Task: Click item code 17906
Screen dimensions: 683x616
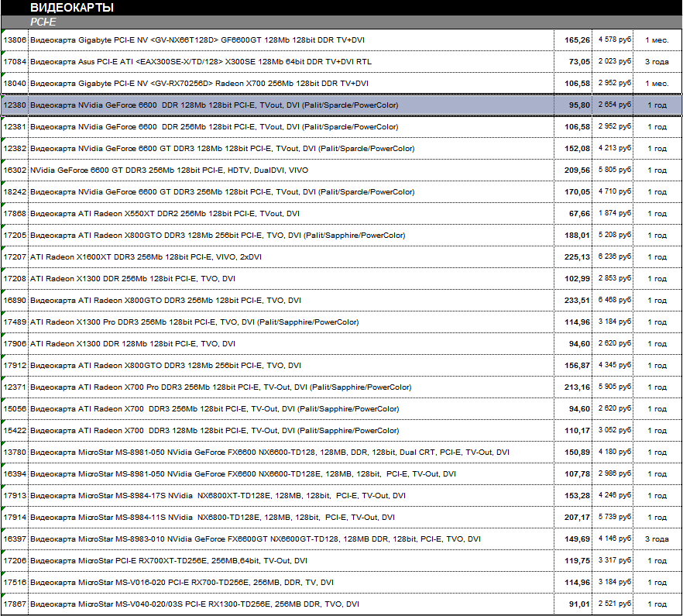Action: (15, 344)
